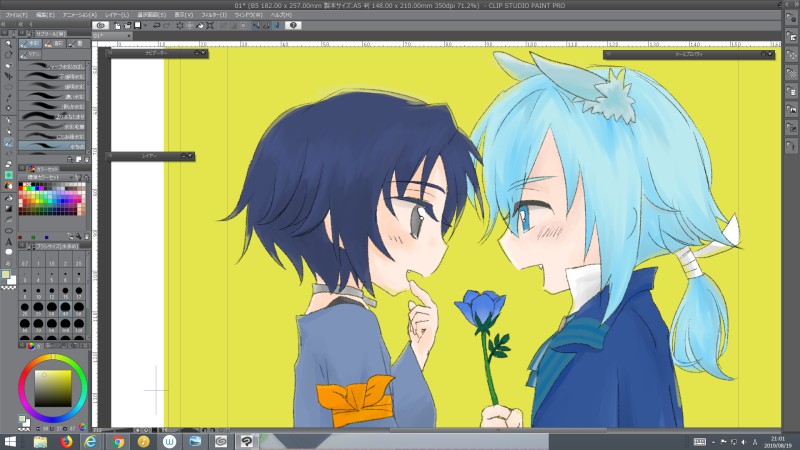This screenshot has width=800, height=450.
Task: Open Windows Start menu
Action: (10, 441)
